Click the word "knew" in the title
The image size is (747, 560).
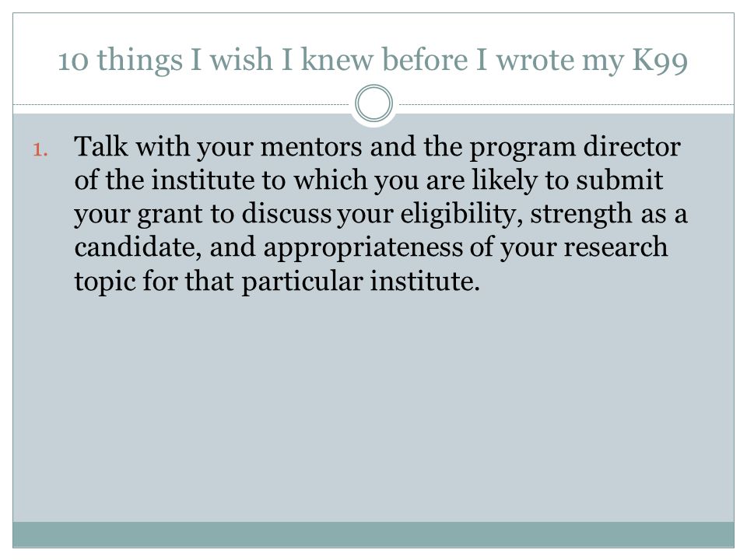coord(337,61)
